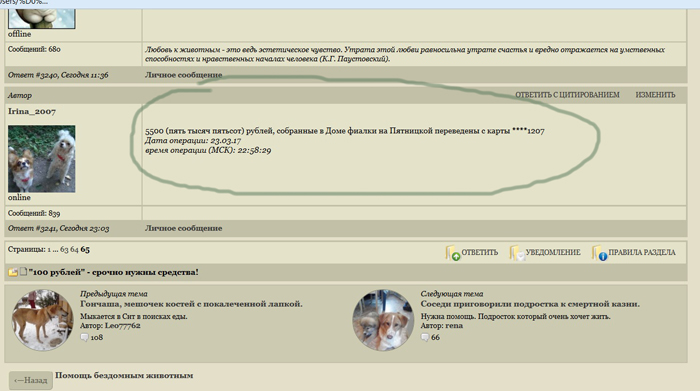Click the browser address bar URL text

click(24, 3)
